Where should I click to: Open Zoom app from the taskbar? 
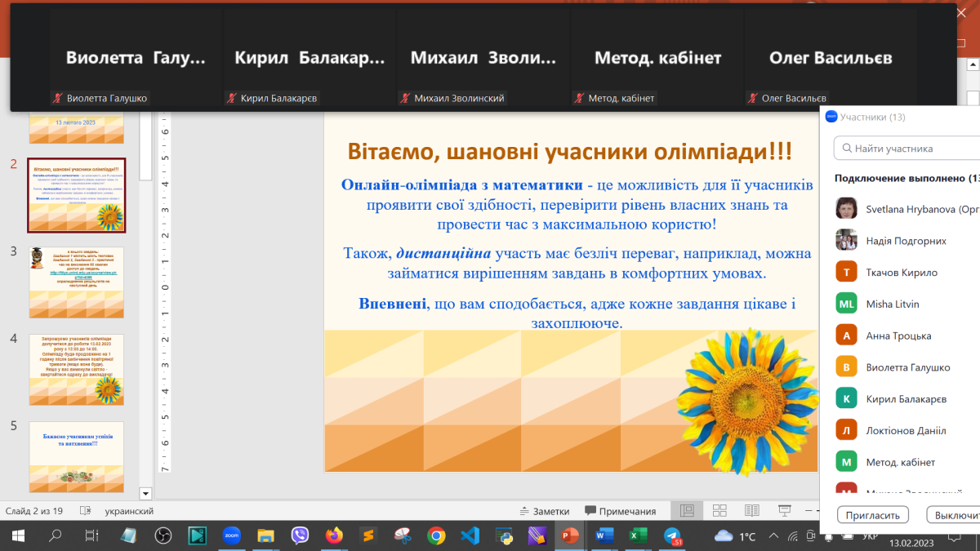(232, 536)
